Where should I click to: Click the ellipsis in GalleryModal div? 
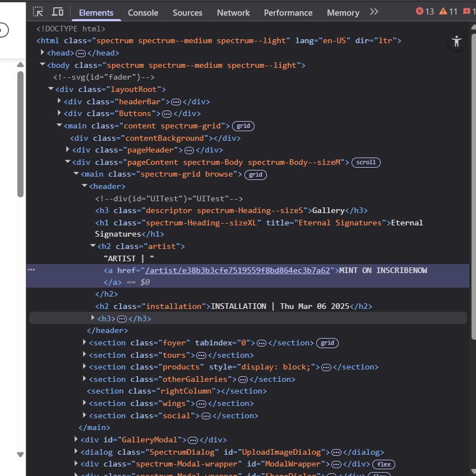(193, 440)
